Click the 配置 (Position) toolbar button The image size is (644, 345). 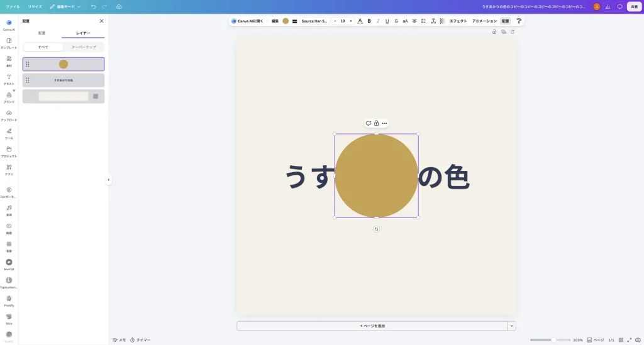(x=506, y=21)
